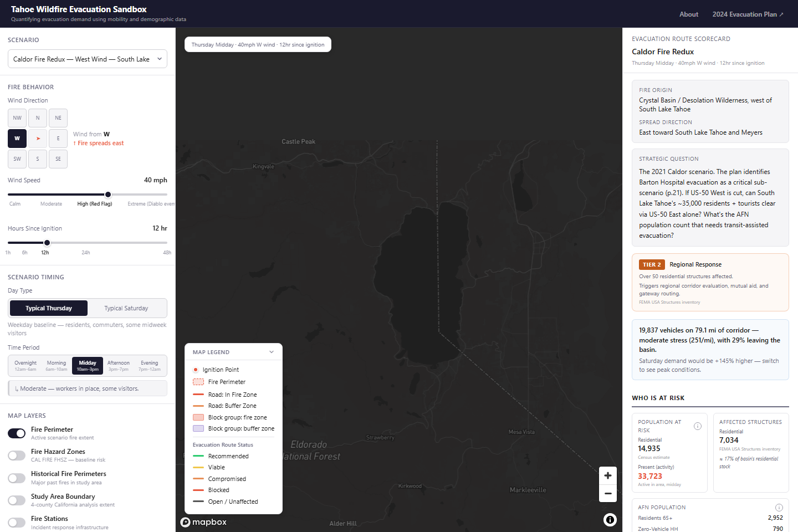
Task: Enable the Fire Stations layer
Action: point(17,523)
